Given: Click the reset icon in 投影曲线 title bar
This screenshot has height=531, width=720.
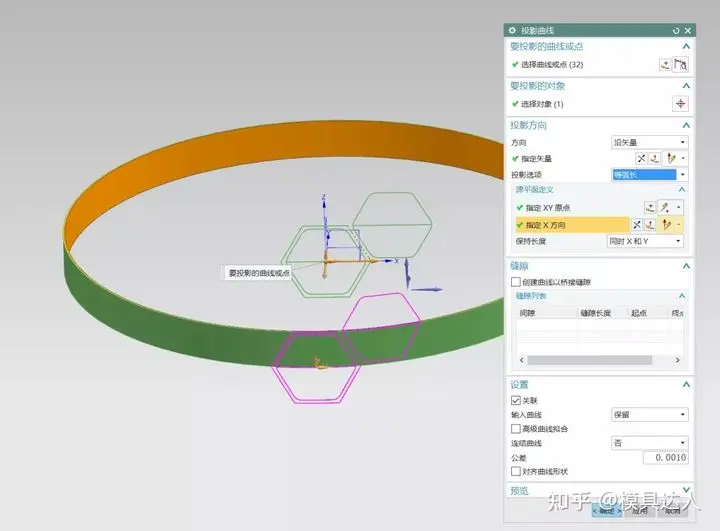Looking at the screenshot, I should [x=675, y=30].
